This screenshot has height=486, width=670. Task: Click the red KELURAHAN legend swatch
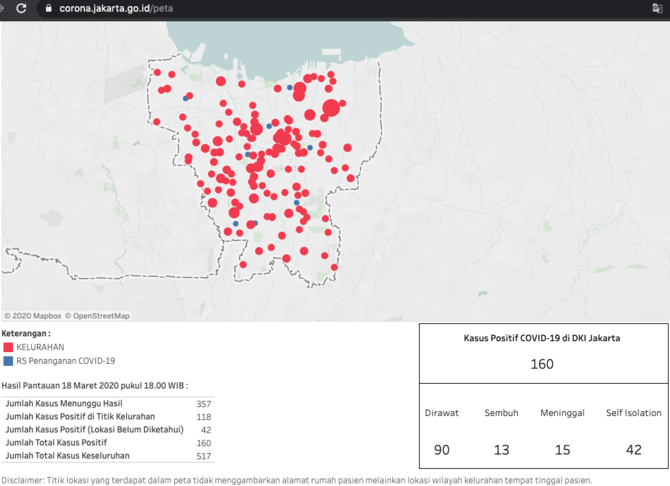8,347
